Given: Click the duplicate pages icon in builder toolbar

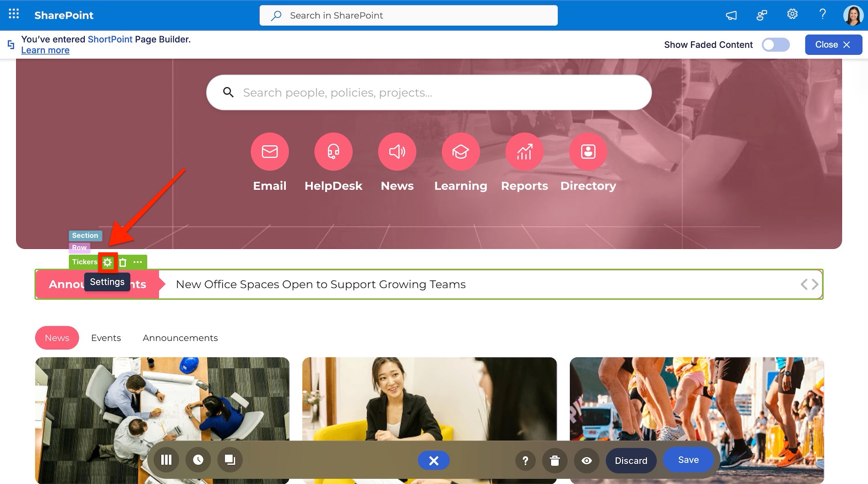Looking at the screenshot, I should click(x=230, y=460).
